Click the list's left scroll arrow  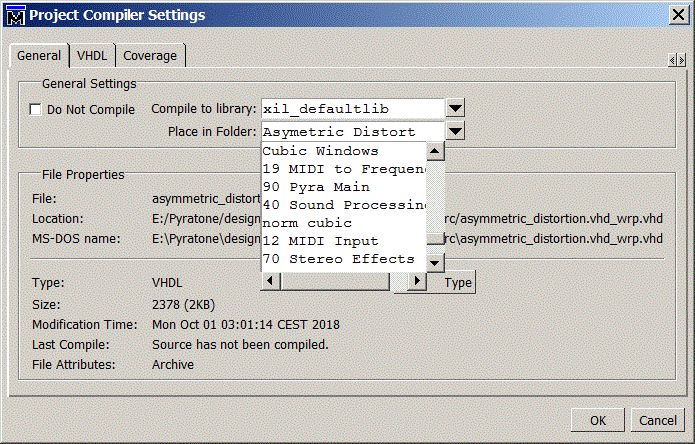(269, 283)
